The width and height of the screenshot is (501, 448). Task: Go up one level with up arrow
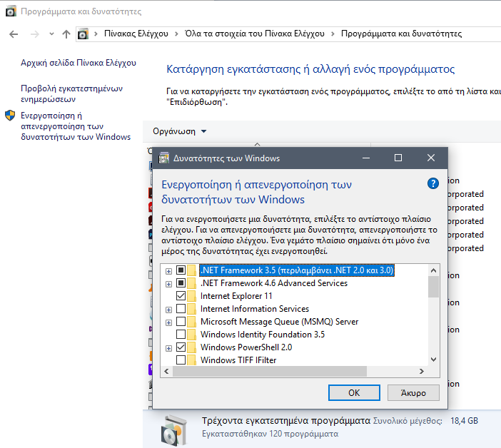click(x=66, y=34)
